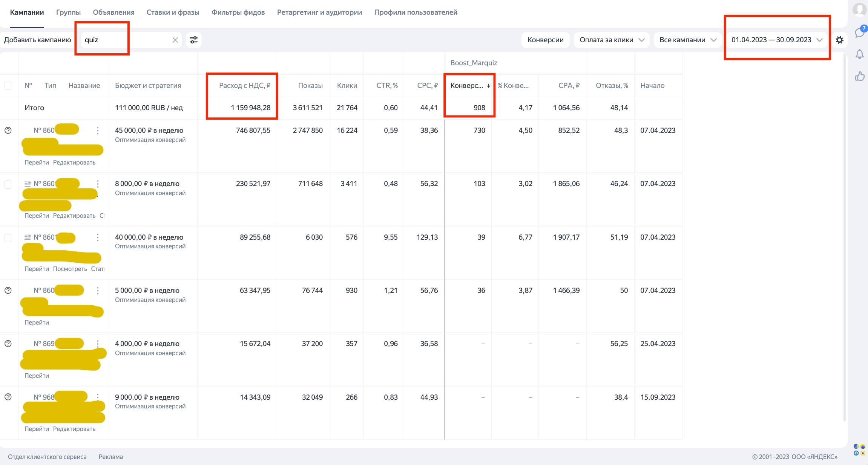Viewport: 868px width, 465px height.
Task: Click the thumbs up feedback icon
Action: click(x=860, y=76)
